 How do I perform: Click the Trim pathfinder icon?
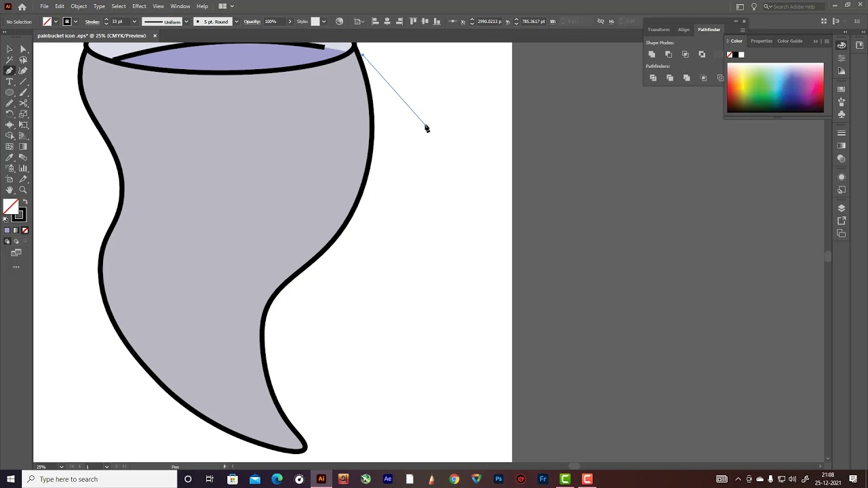click(670, 78)
